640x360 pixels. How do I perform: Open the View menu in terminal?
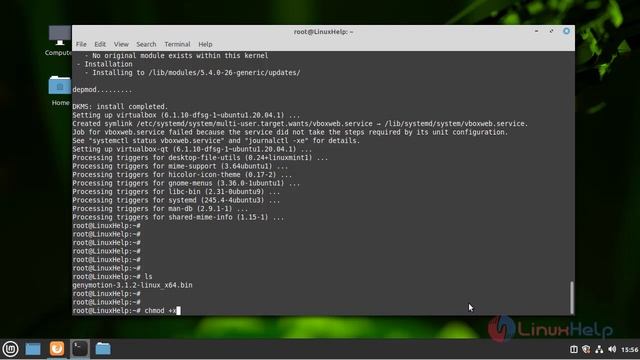pos(121,44)
